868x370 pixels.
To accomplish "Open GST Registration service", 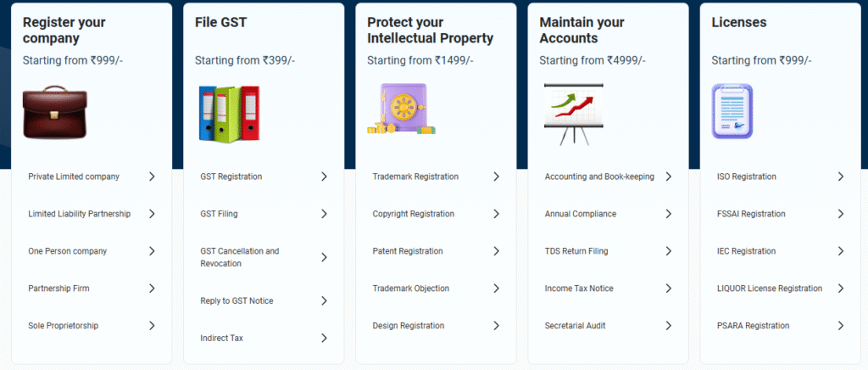I will [231, 177].
